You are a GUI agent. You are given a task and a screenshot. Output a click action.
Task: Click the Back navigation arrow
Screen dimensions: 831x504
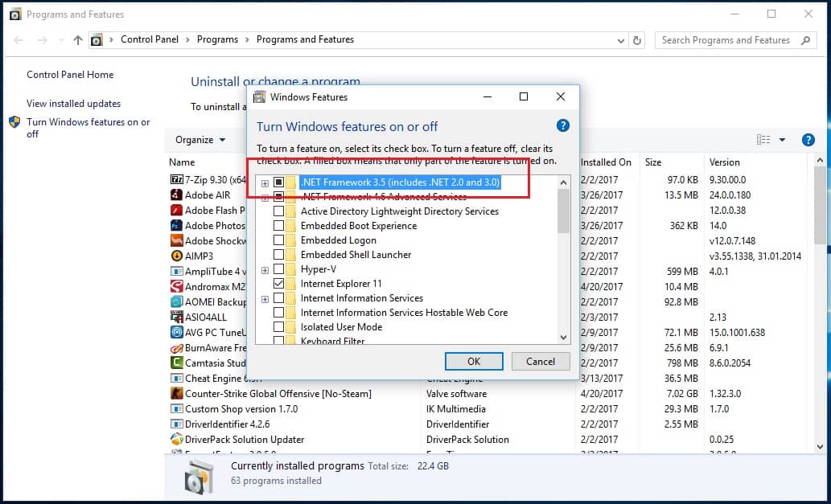click(x=19, y=40)
